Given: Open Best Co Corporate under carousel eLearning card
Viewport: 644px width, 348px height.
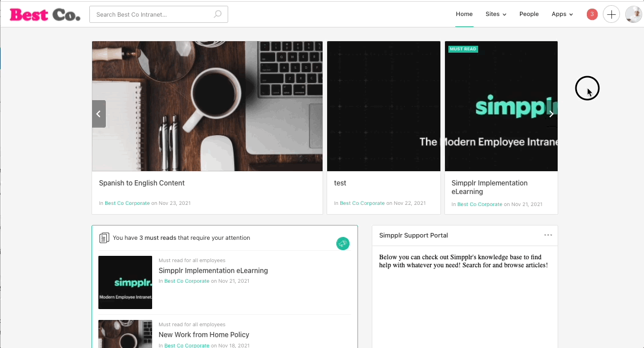Looking at the screenshot, I should [480, 204].
